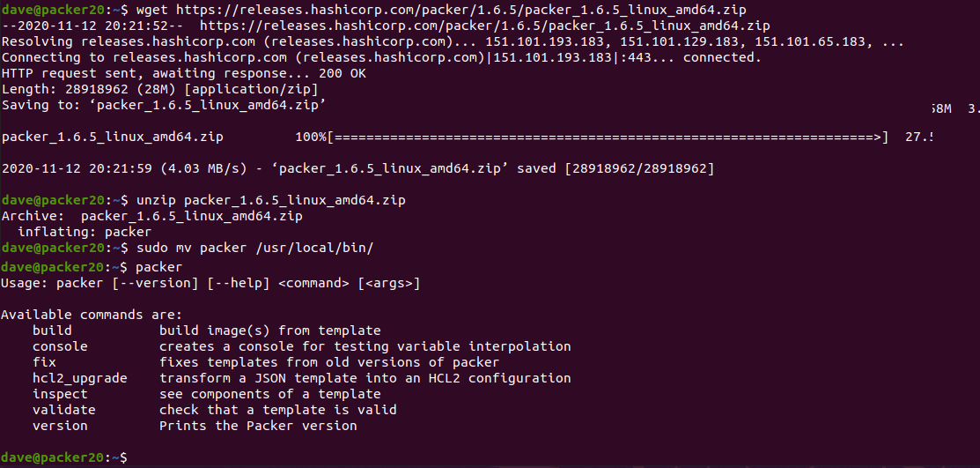Click the "console" command in the list
This screenshot has height=468, width=980.
pyautogui.click(x=60, y=346)
